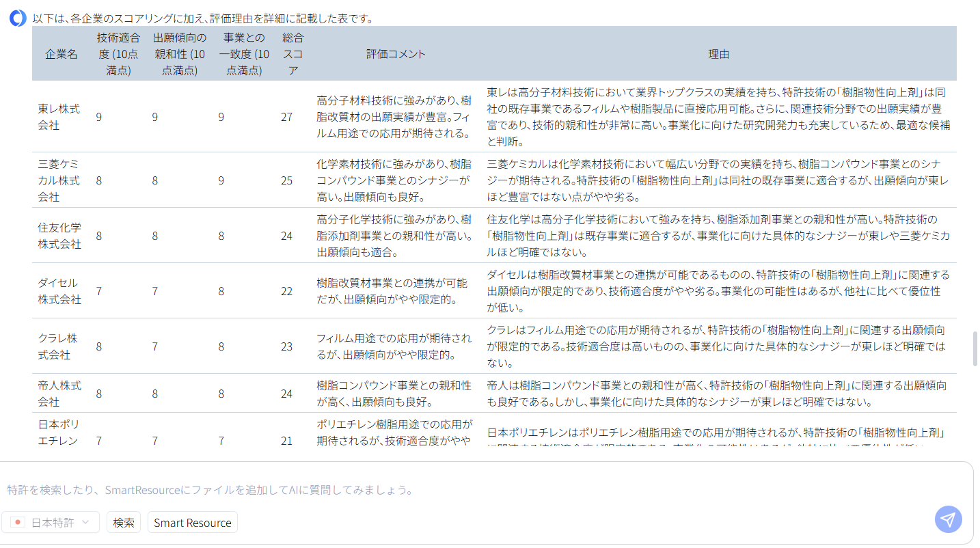The image size is (980, 548).
Task: Select the ダイセル株式会社 company cell
Action: 62,291
